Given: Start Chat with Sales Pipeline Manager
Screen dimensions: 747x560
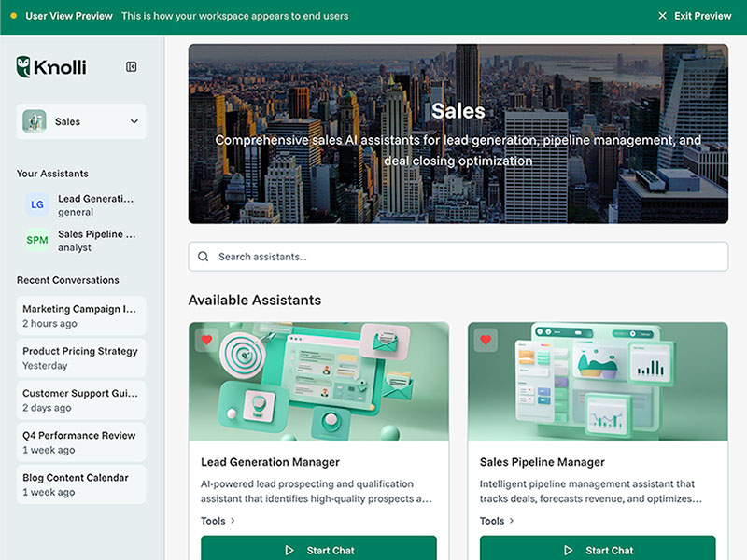Looking at the screenshot, I should pos(598,549).
